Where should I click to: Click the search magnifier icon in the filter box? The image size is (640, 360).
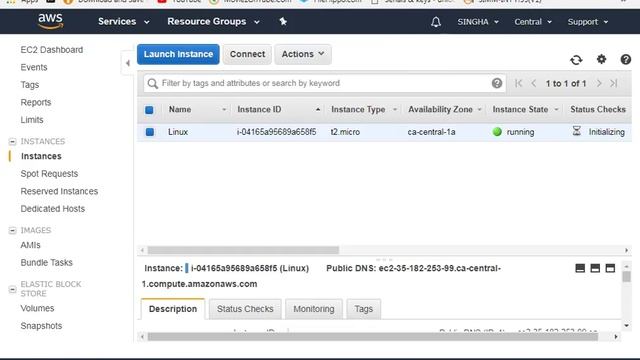[153, 83]
